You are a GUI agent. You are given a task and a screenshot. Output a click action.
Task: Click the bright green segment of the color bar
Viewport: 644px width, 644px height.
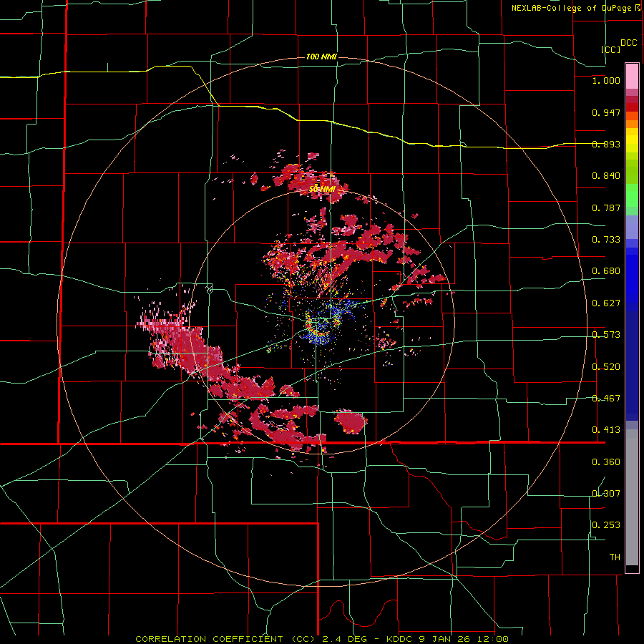(632, 195)
